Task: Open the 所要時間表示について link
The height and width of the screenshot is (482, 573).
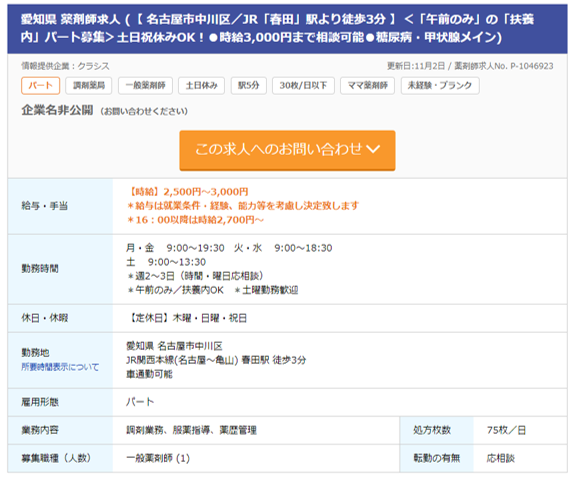Action: point(60,367)
